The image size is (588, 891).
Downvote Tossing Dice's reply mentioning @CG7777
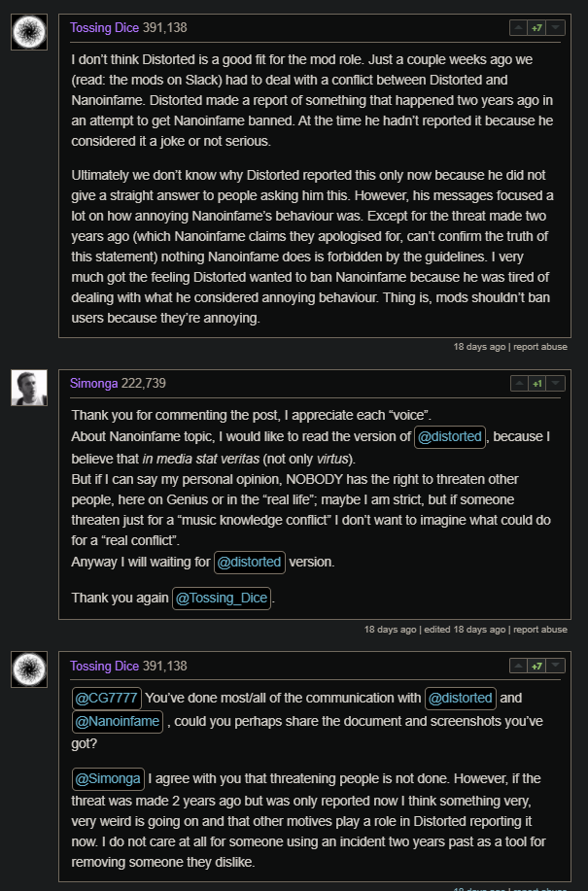click(x=556, y=666)
